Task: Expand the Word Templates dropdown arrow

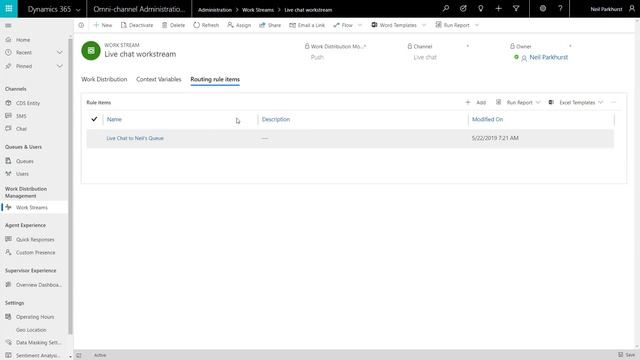Action: click(424, 25)
